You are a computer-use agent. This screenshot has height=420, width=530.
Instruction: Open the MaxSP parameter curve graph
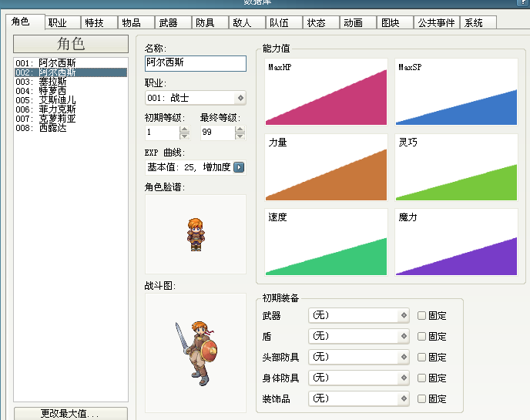click(x=456, y=92)
